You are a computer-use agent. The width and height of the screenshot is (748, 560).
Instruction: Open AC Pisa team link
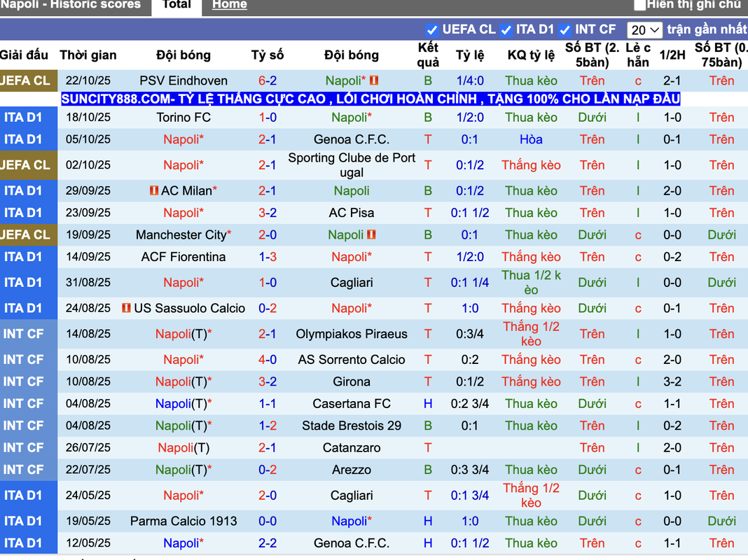click(x=352, y=213)
